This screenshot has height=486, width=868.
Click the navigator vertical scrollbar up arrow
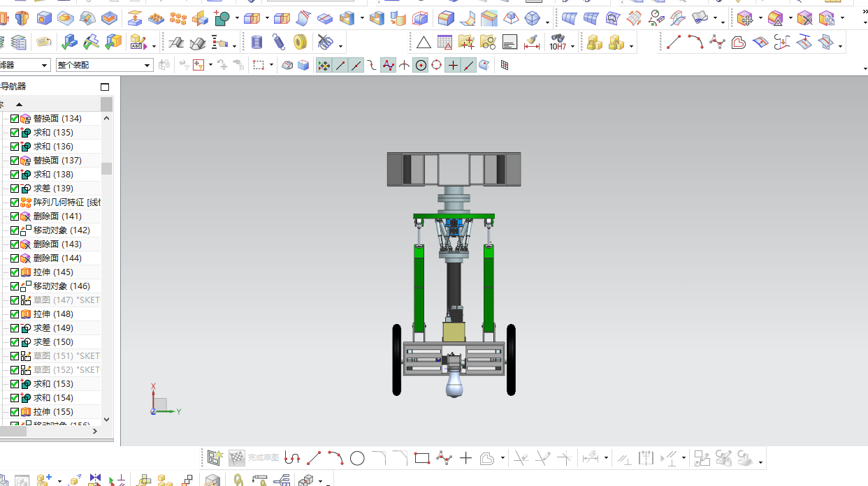click(x=106, y=118)
